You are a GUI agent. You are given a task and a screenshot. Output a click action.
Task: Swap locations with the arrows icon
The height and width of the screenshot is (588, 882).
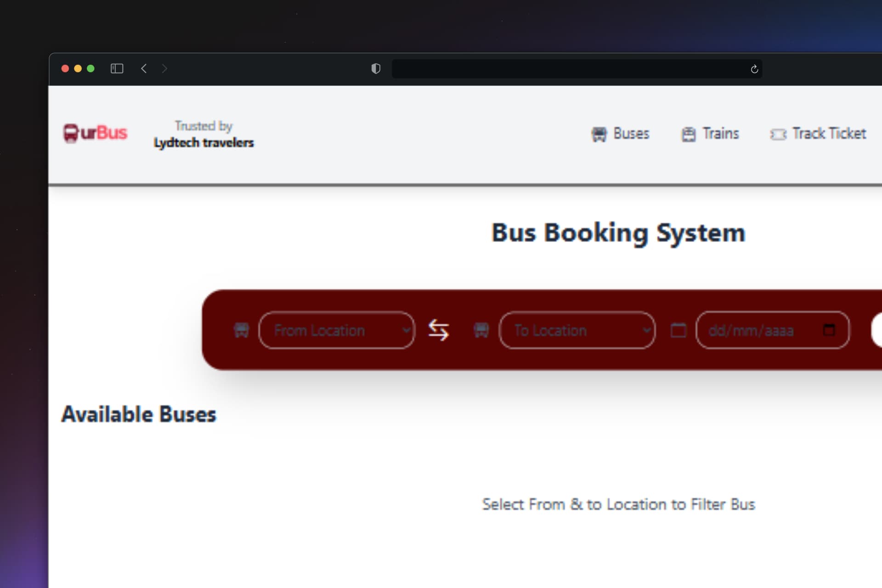[438, 330]
